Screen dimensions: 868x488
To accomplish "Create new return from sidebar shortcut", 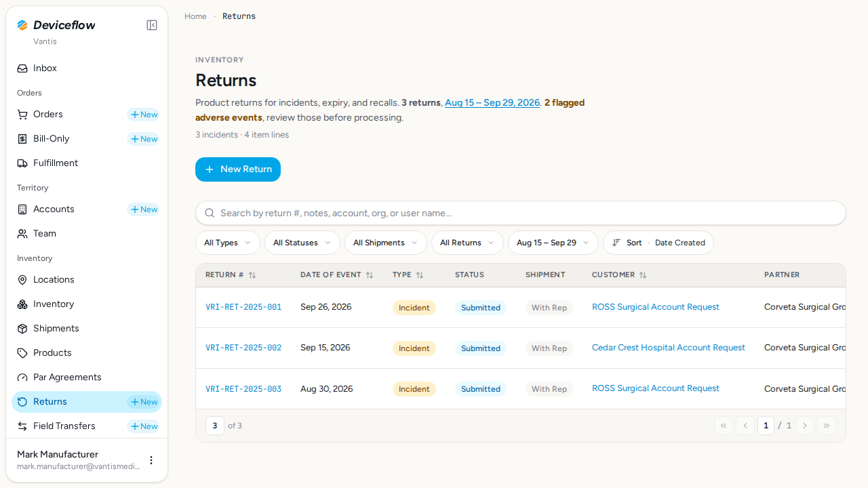I will coord(144,402).
